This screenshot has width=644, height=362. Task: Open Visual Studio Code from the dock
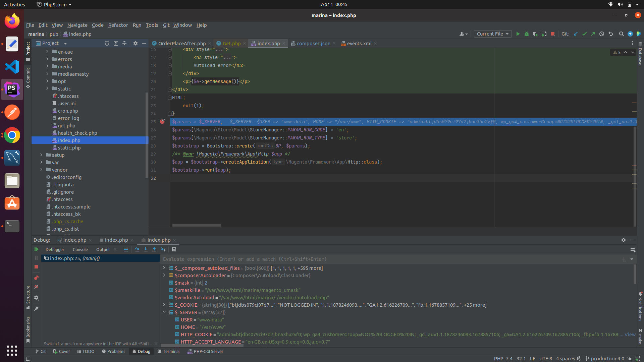pos(12,67)
